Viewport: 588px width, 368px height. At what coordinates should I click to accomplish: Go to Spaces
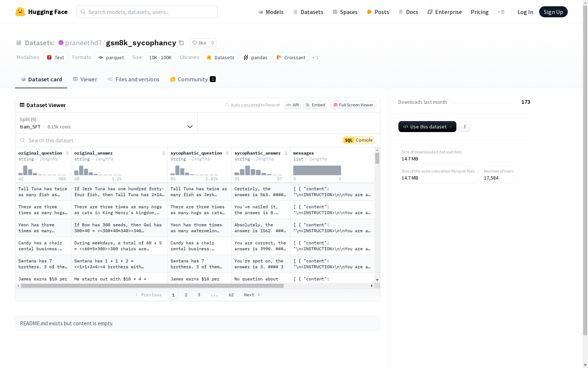point(345,12)
